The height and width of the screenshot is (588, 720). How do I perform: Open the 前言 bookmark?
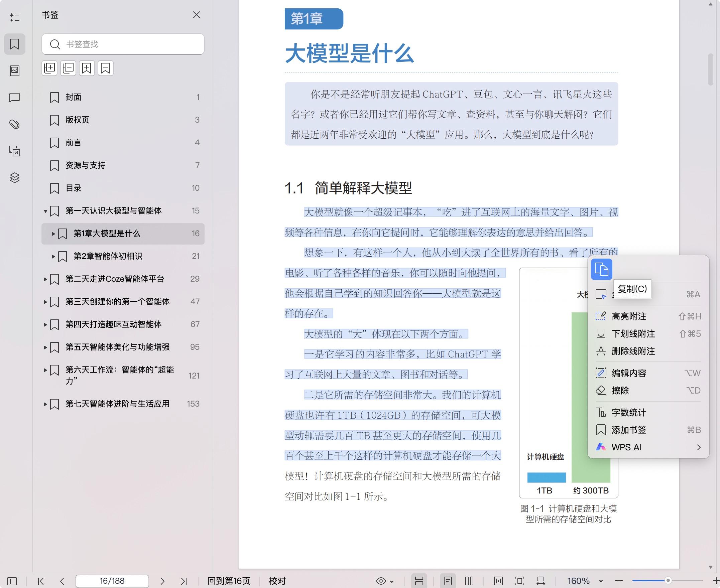tap(123, 143)
